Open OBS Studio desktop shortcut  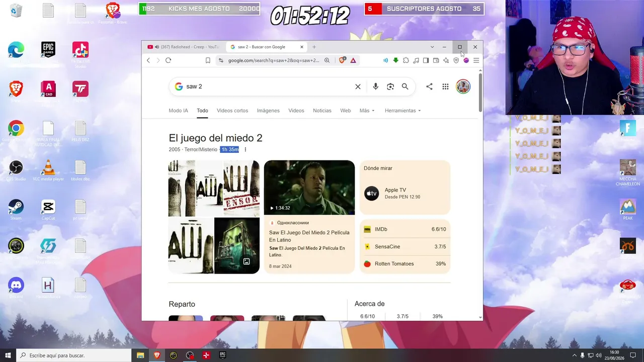click(16, 170)
